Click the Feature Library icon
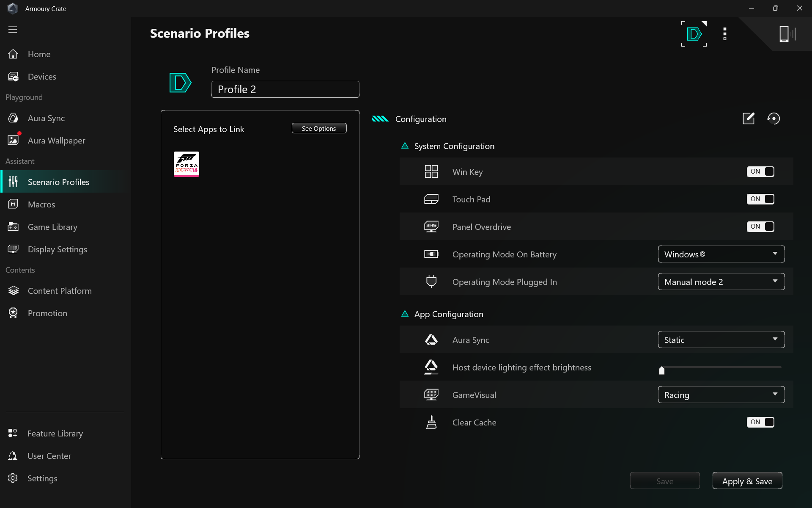This screenshot has height=508, width=812. (x=13, y=433)
